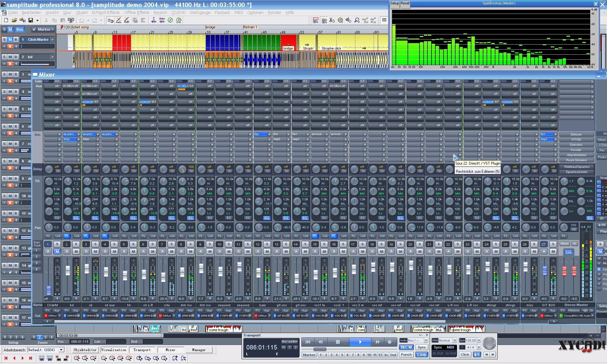Click the Click/M channel volume fader
Viewport: 607px width, 364px height.
(49, 290)
